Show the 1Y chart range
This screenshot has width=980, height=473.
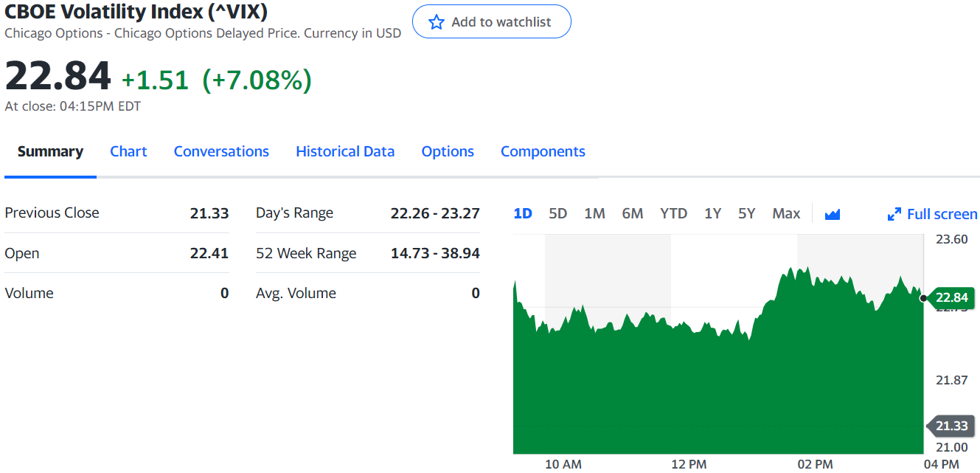click(x=712, y=213)
